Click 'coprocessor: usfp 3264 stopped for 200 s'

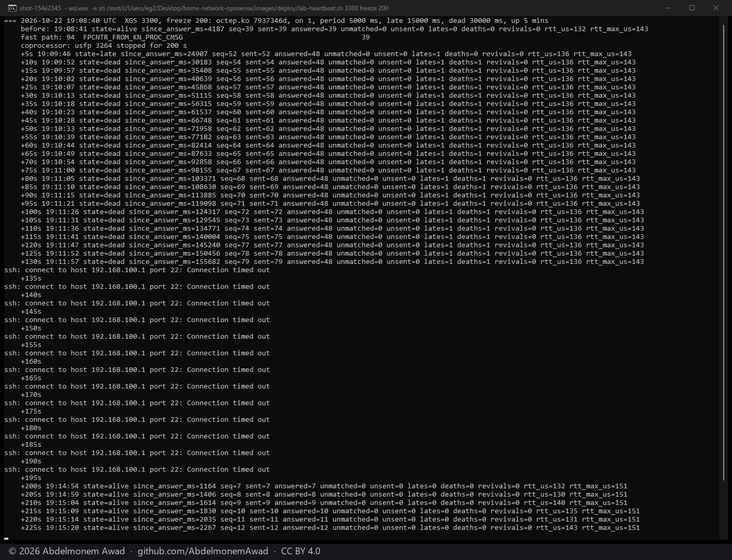(104, 46)
